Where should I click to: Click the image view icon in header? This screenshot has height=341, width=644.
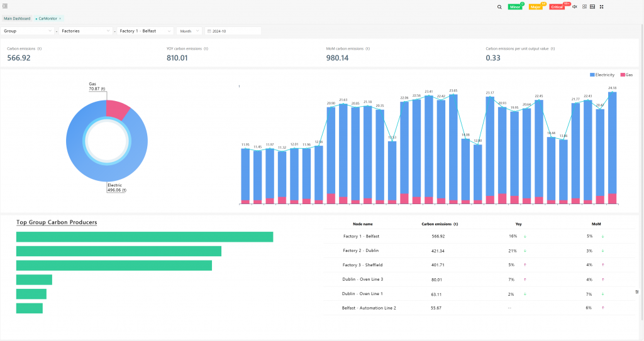592,7
